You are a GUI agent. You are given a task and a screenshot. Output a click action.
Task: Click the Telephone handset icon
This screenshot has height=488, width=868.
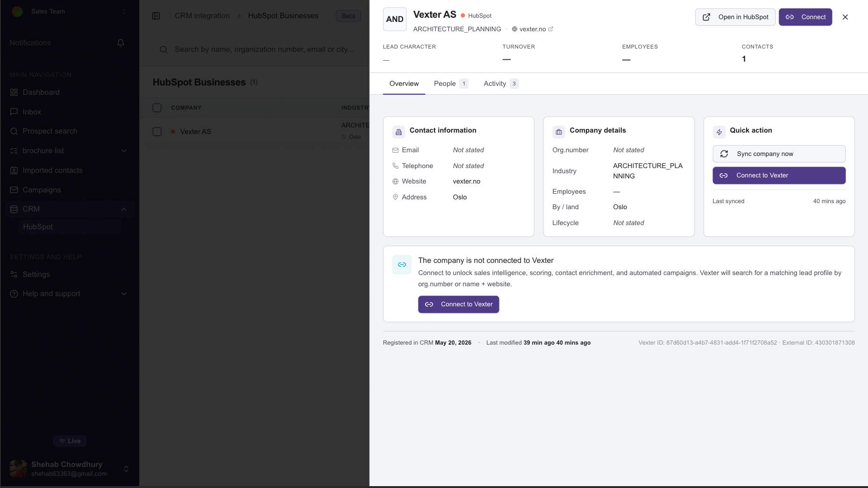click(395, 166)
